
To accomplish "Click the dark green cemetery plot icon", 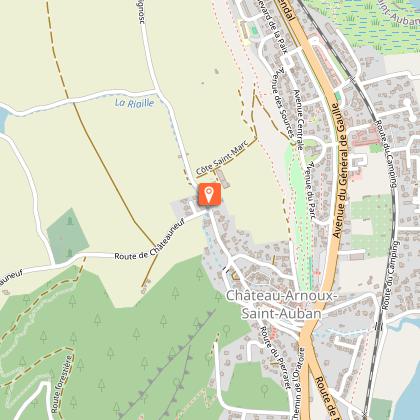I will 68,236.
